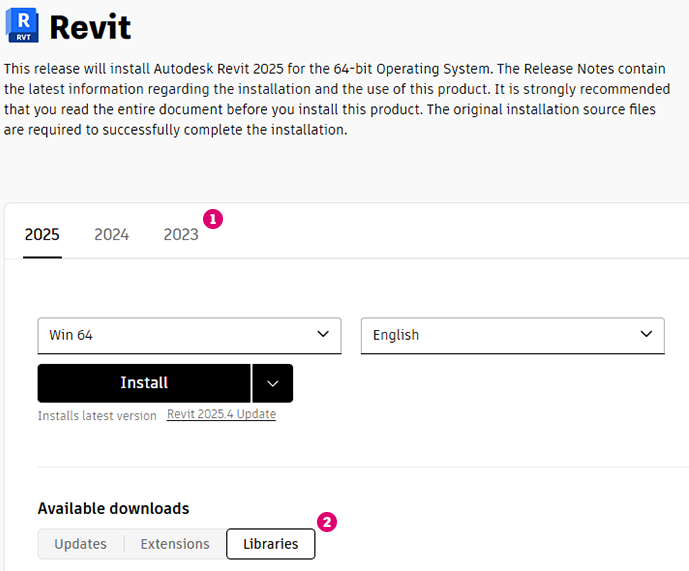The width and height of the screenshot is (689, 571).
Task: Click the chevron arrow in the English box
Action: (x=646, y=334)
